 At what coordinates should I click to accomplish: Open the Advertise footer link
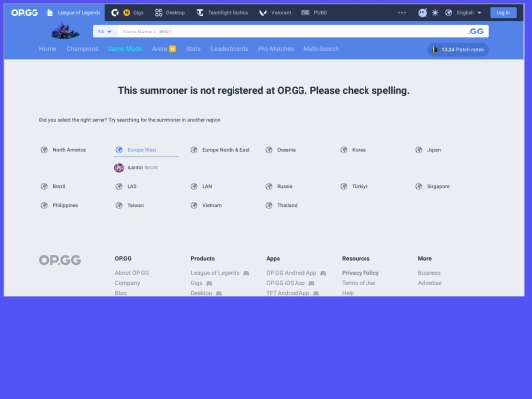pyautogui.click(x=430, y=283)
